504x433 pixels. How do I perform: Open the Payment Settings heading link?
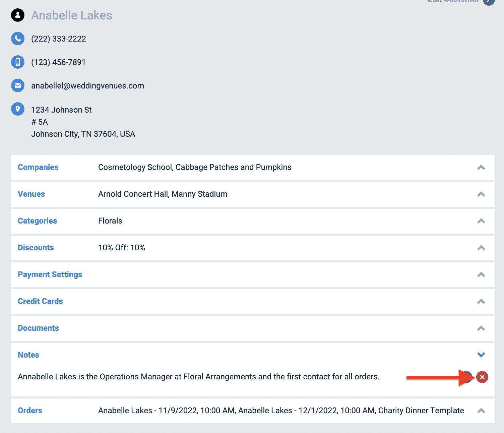[50, 274]
